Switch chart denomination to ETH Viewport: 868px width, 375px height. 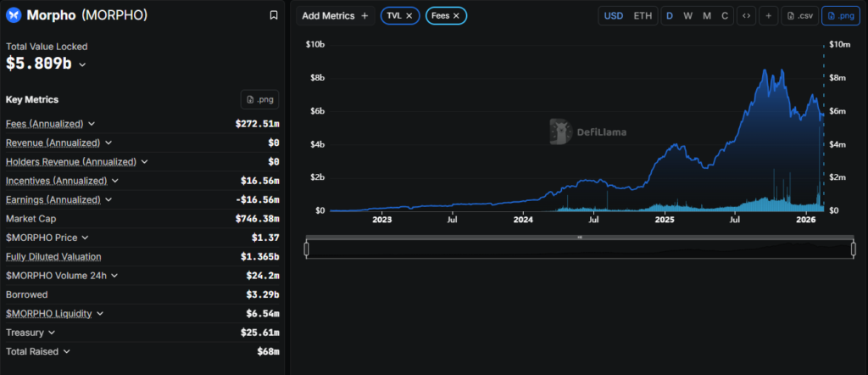coord(643,15)
